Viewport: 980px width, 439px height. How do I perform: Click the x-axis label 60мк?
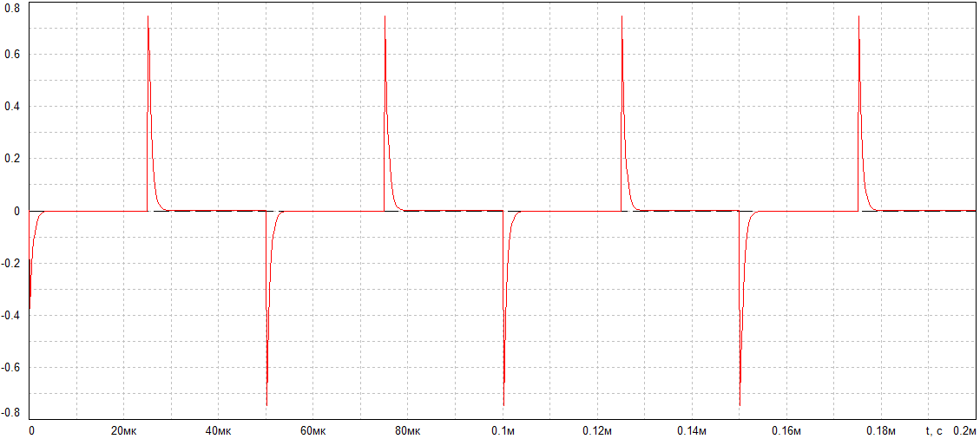pyautogui.click(x=313, y=431)
